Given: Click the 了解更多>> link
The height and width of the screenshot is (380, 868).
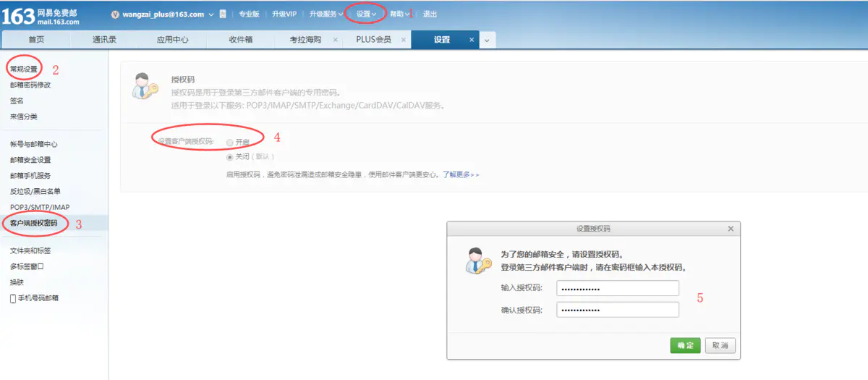Looking at the screenshot, I should [x=461, y=175].
